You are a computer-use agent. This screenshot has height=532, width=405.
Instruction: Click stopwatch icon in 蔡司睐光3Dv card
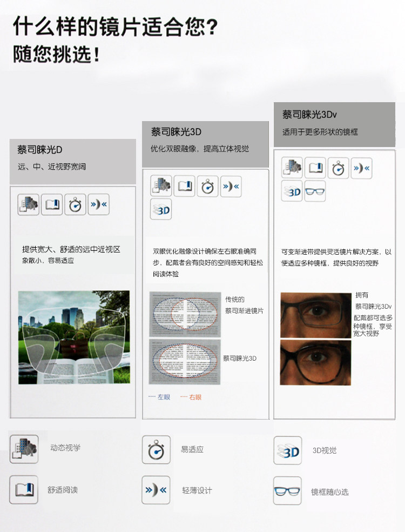tap(338, 168)
